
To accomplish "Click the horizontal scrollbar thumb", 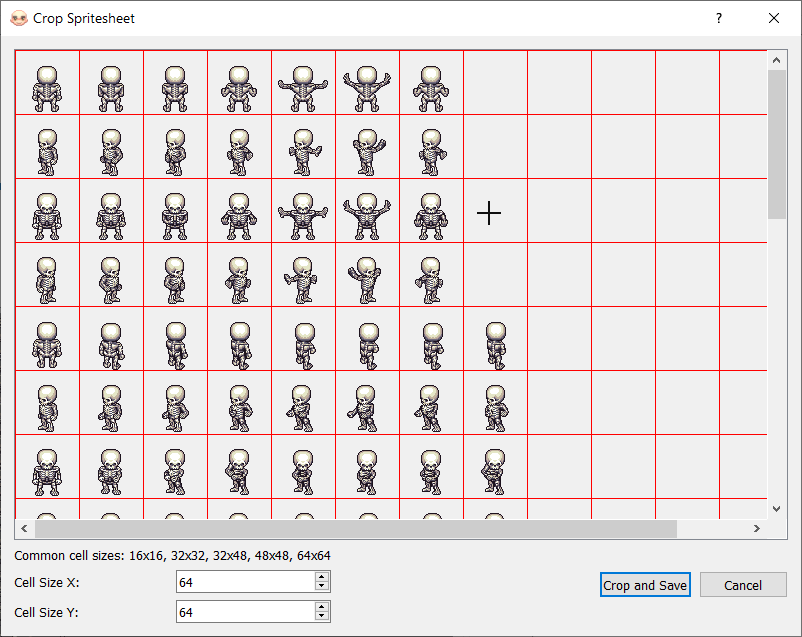I will [x=355, y=528].
